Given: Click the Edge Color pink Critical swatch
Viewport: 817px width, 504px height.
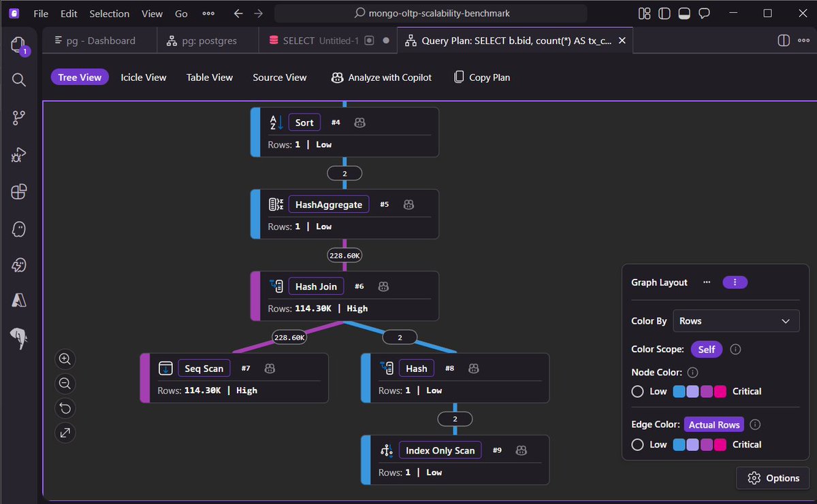Looking at the screenshot, I should coord(720,444).
